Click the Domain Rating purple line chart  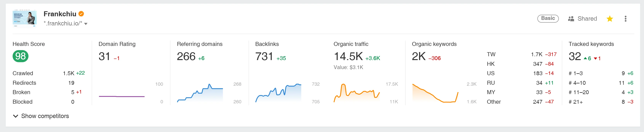tap(122, 96)
